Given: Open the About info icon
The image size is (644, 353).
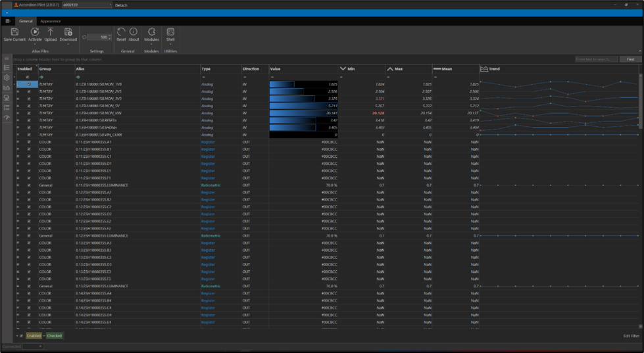Looking at the screenshot, I should point(134,32).
